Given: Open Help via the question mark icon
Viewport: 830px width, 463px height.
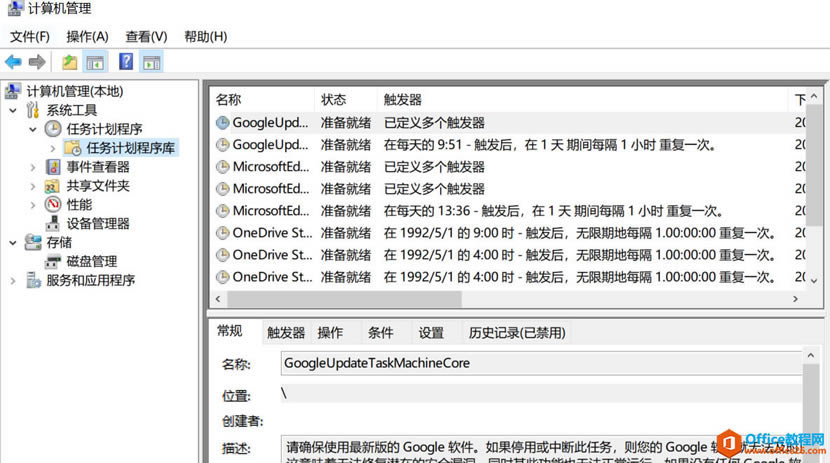Looking at the screenshot, I should point(126,62).
